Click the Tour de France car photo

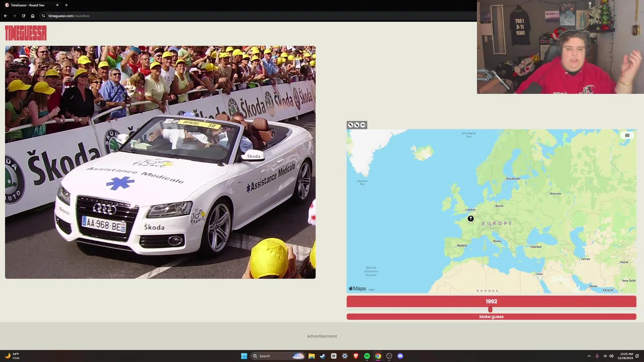(160, 162)
